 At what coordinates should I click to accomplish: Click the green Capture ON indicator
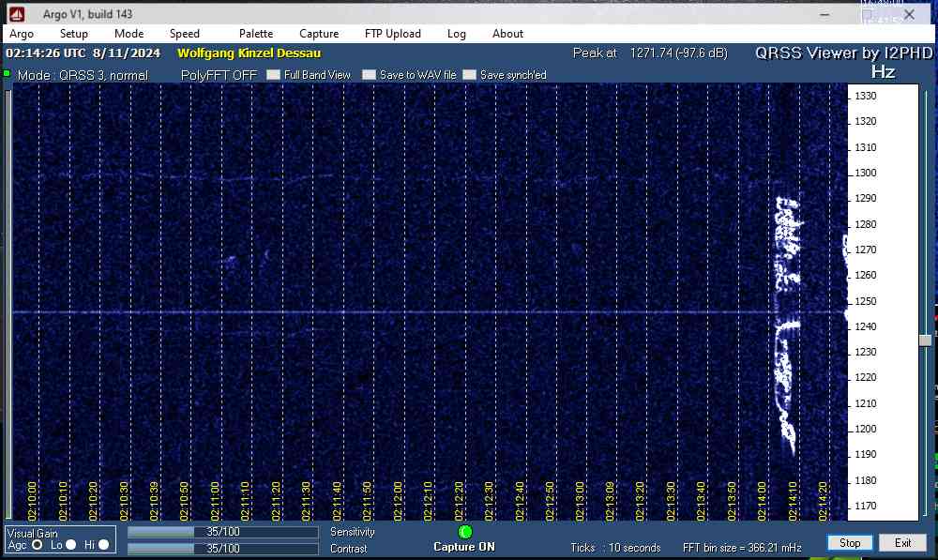point(465,531)
